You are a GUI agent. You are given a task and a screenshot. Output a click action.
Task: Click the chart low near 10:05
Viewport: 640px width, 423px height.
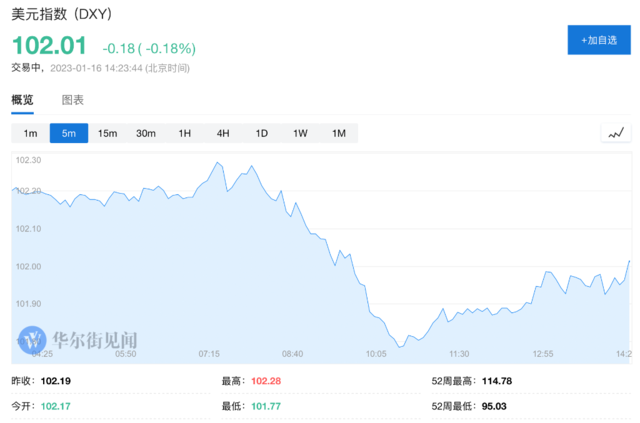400,347
